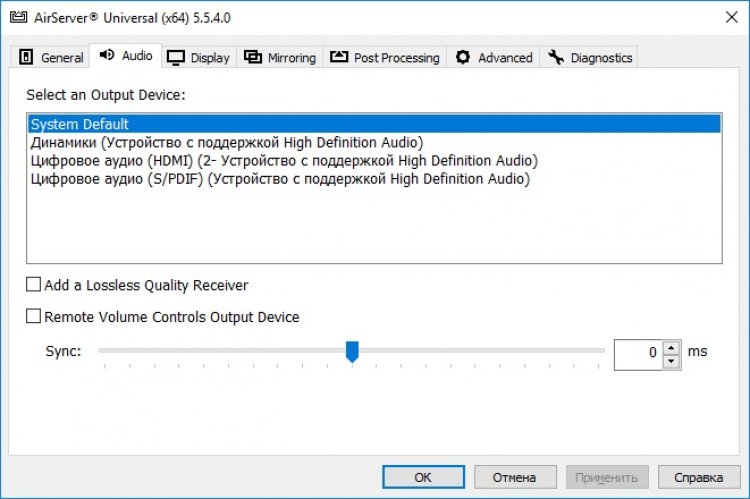Click the General tab icon
The width and height of the screenshot is (750, 499).
pos(27,57)
